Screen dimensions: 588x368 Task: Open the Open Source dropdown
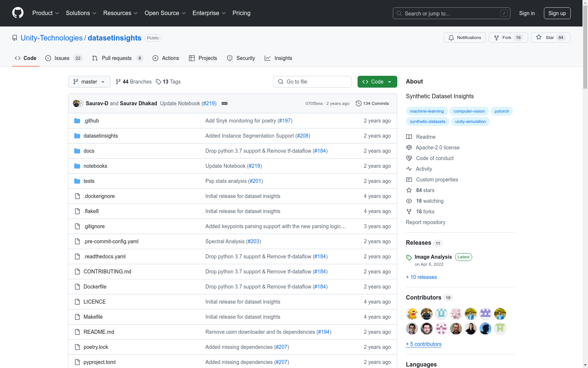pyautogui.click(x=165, y=13)
